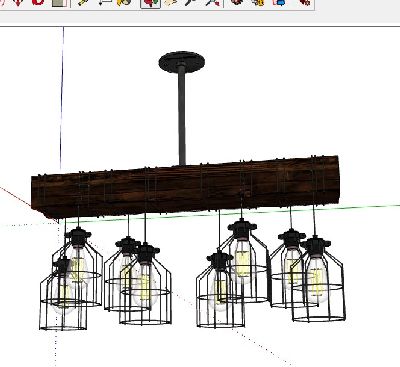
Task: Click the green axis line at right
Action: pyautogui.click(x=370, y=207)
